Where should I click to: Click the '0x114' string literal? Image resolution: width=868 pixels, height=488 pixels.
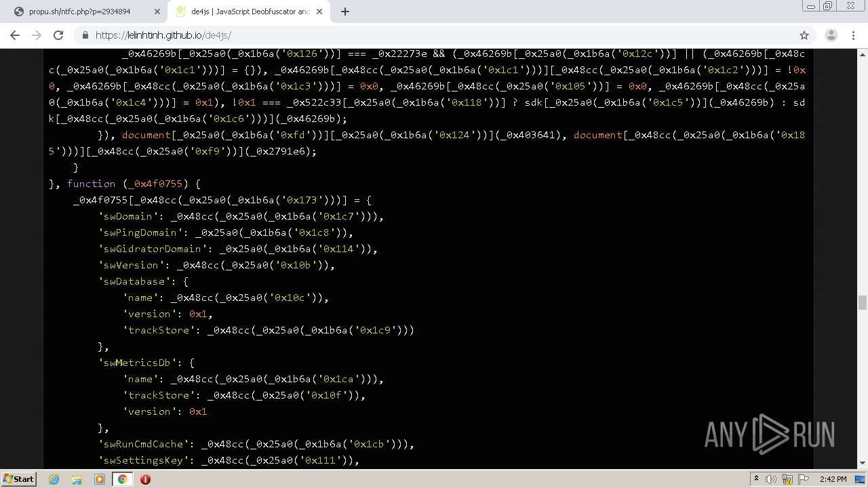(x=340, y=249)
